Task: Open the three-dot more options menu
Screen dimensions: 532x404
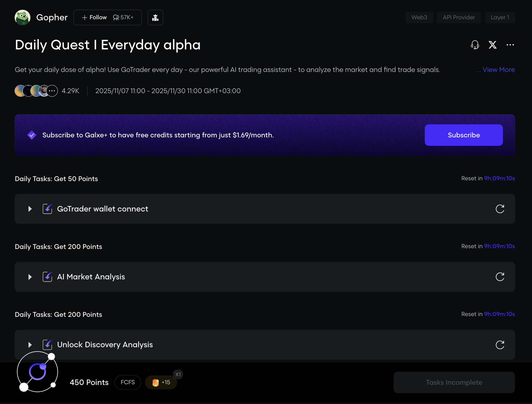Action: click(510, 45)
